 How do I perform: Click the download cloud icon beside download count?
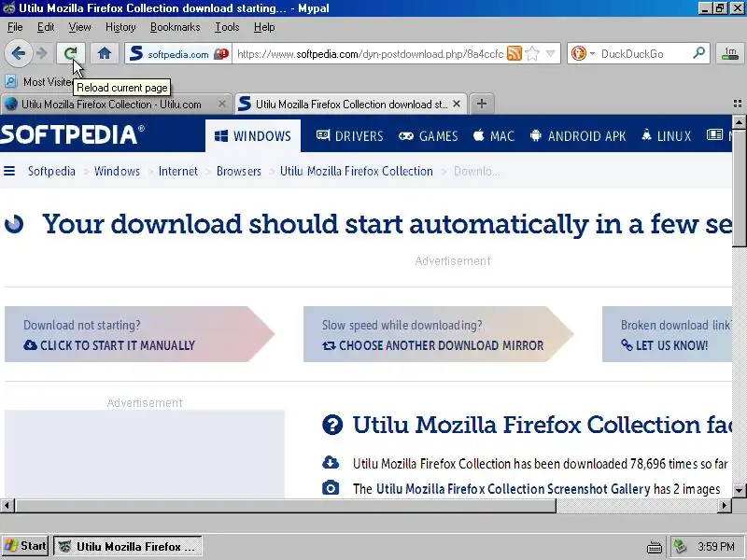331,462
